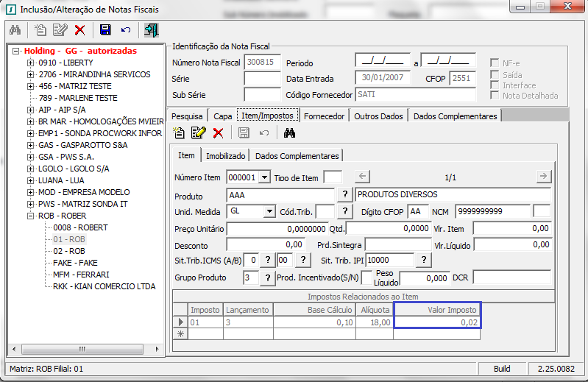Image resolution: width=588 pixels, height=382 pixels.
Task: Click the save floppy disk icon in main toolbar
Action: pos(105,29)
